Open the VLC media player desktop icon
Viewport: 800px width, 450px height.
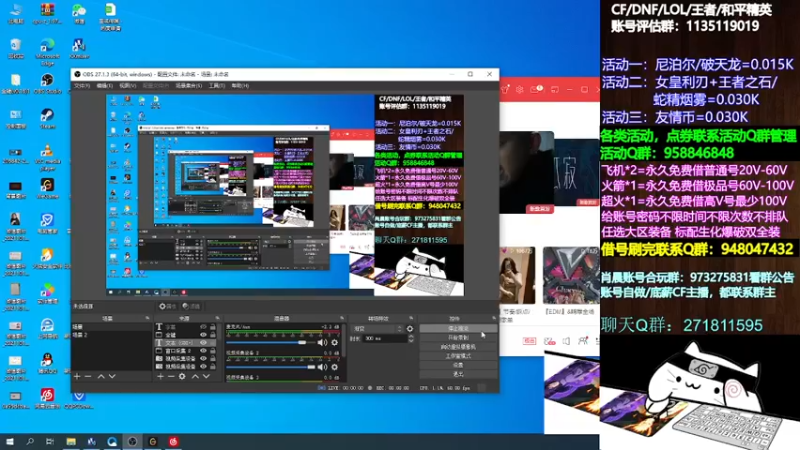[47, 157]
